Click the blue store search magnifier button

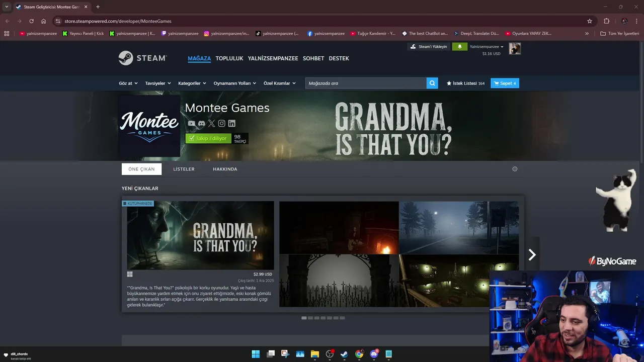[432, 83]
